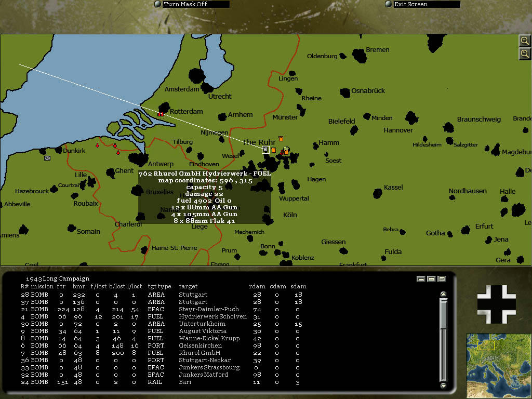Select the Gelsenkirchen mission row
Image resolution: width=532 pixels, height=399 pixels.
coord(162,345)
